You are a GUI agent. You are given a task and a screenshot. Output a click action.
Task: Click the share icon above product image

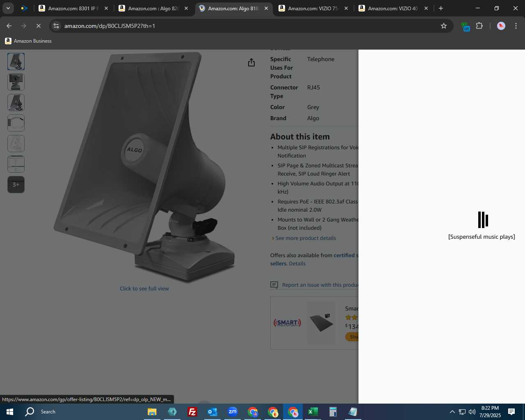[x=251, y=62]
